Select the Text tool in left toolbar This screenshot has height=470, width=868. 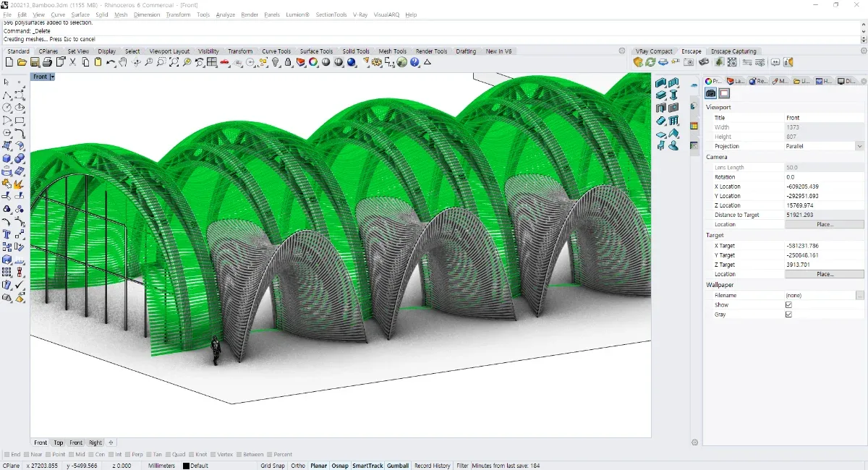(x=7, y=234)
